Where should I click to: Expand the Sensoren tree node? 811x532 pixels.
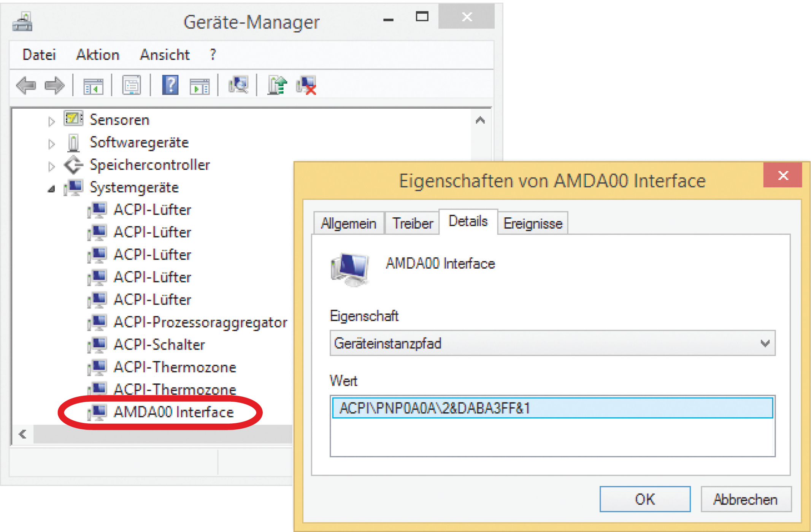click(x=51, y=121)
